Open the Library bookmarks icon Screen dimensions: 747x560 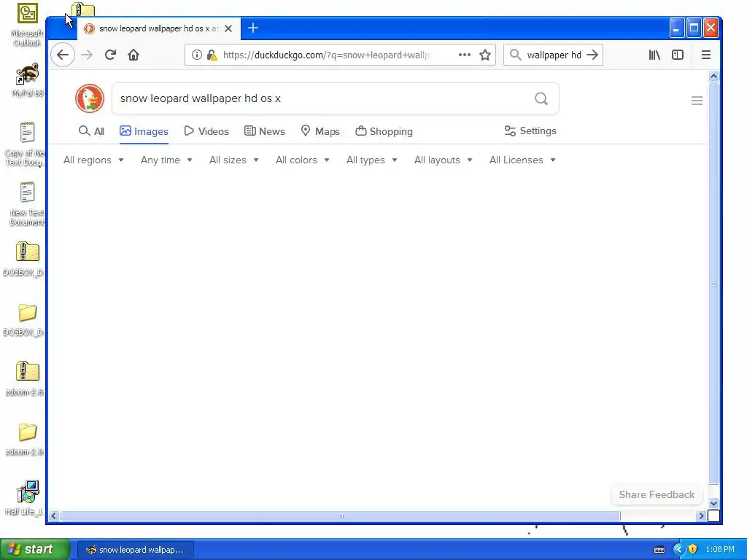(x=654, y=55)
